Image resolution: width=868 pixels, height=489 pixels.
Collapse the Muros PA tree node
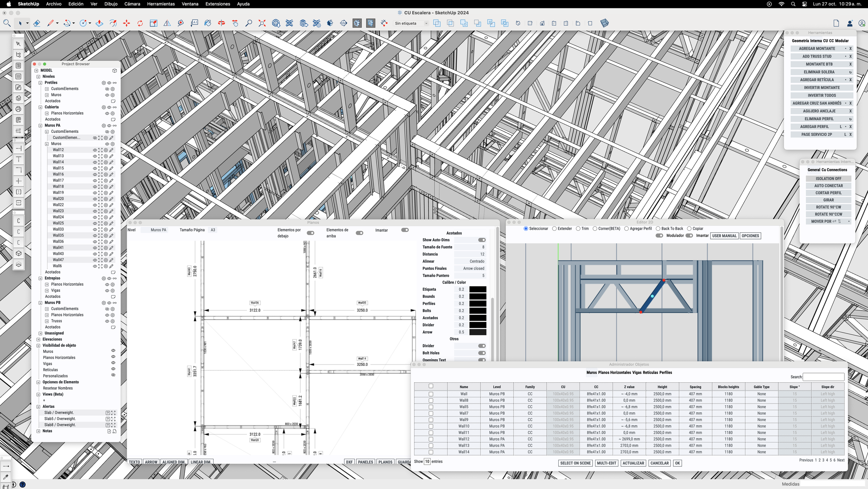pyautogui.click(x=40, y=125)
